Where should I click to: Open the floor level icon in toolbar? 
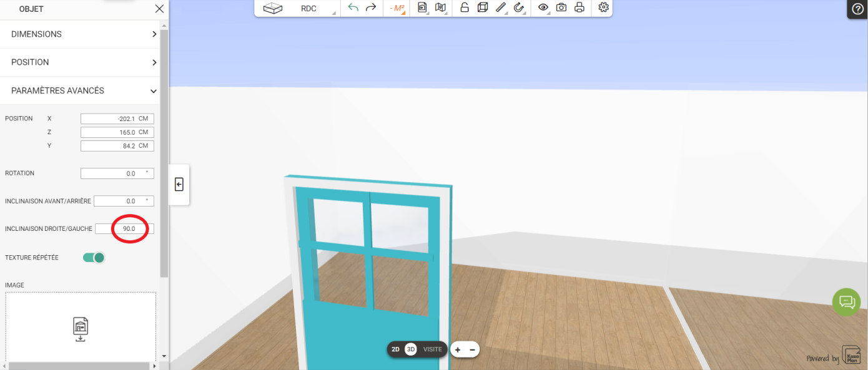coord(273,8)
